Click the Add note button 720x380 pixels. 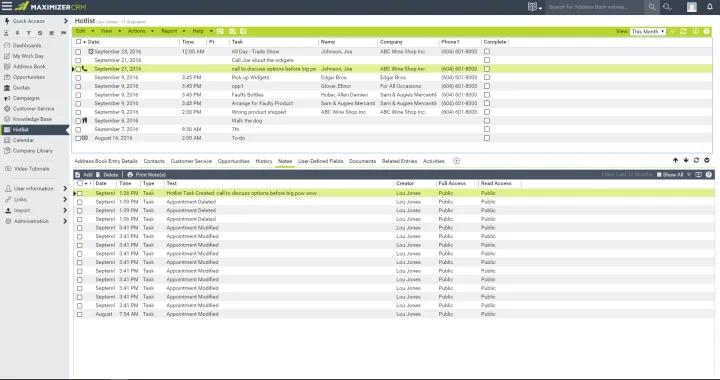pyautogui.click(x=84, y=174)
